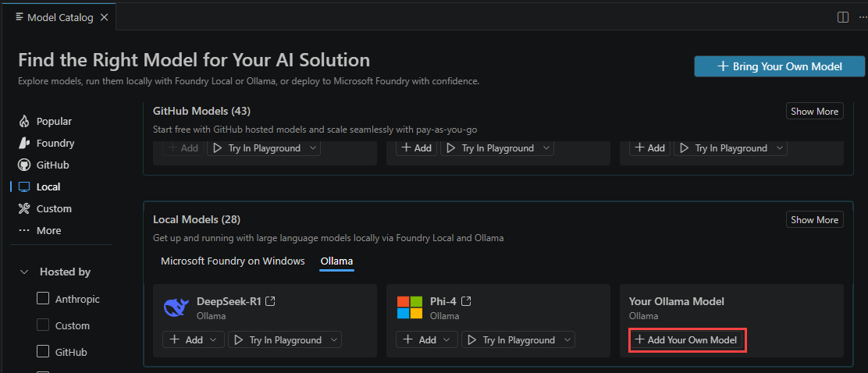Click Add on the second GitHub model card

pyautogui.click(x=416, y=148)
